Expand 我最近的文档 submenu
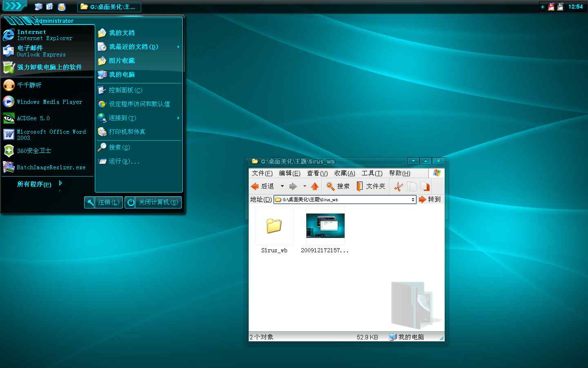The height and width of the screenshot is (368, 588). pos(139,47)
